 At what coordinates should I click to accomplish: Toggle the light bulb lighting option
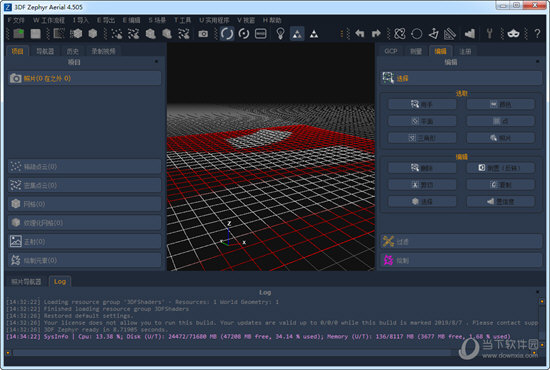point(280,34)
